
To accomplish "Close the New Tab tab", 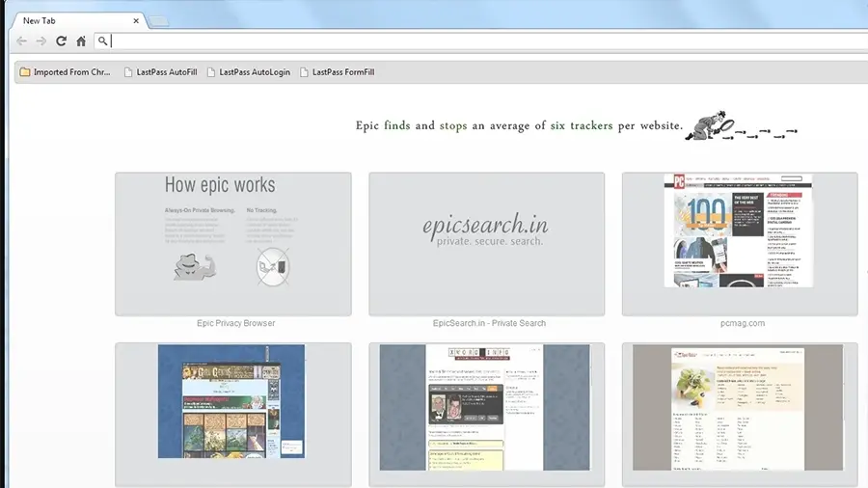I will click(136, 21).
